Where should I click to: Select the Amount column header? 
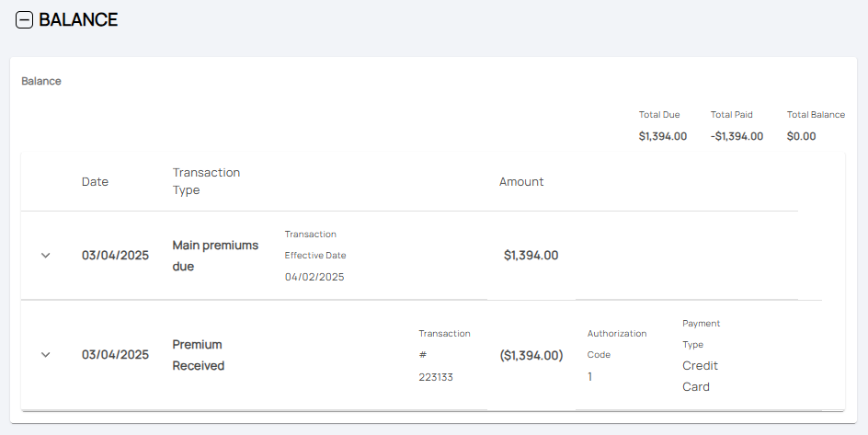521,182
